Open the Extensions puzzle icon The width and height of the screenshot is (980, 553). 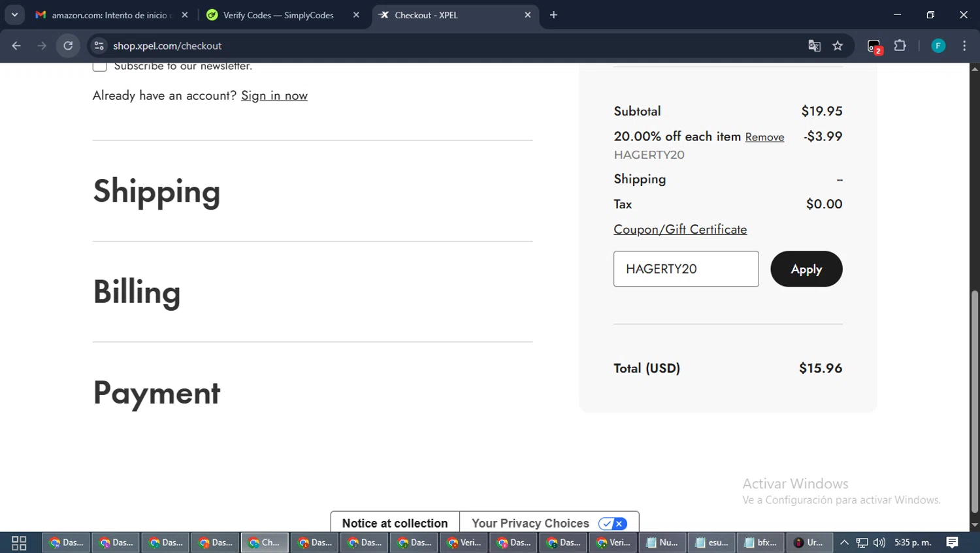900,46
